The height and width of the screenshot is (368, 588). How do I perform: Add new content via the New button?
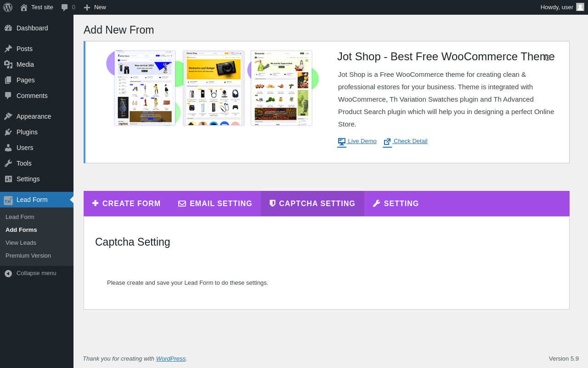pos(95,7)
